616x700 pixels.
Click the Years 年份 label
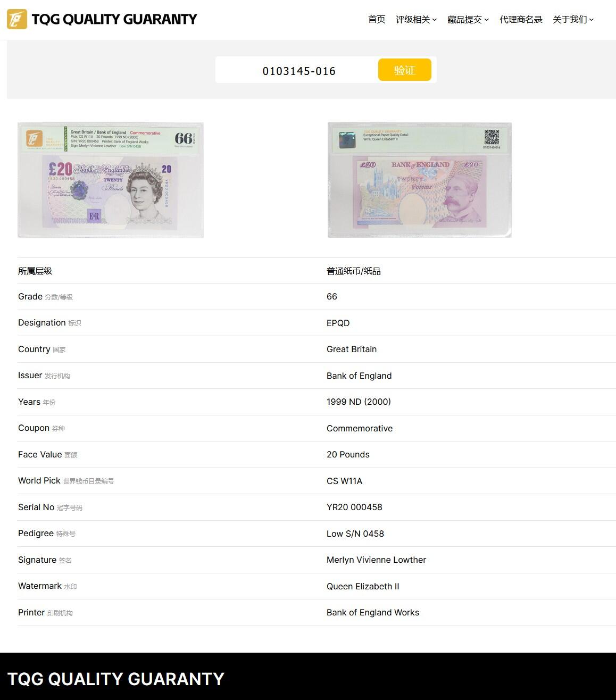pyautogui.click(x=37, y=402)
